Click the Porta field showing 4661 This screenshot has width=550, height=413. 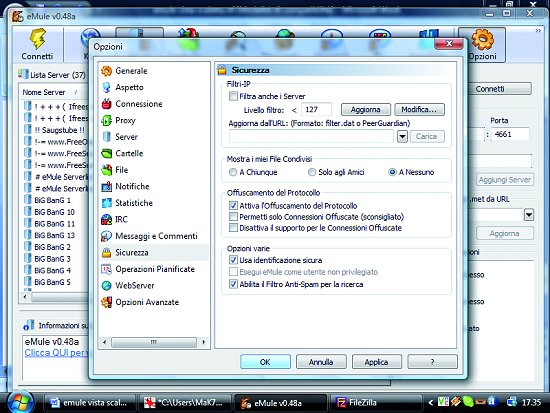click(510, 134)
